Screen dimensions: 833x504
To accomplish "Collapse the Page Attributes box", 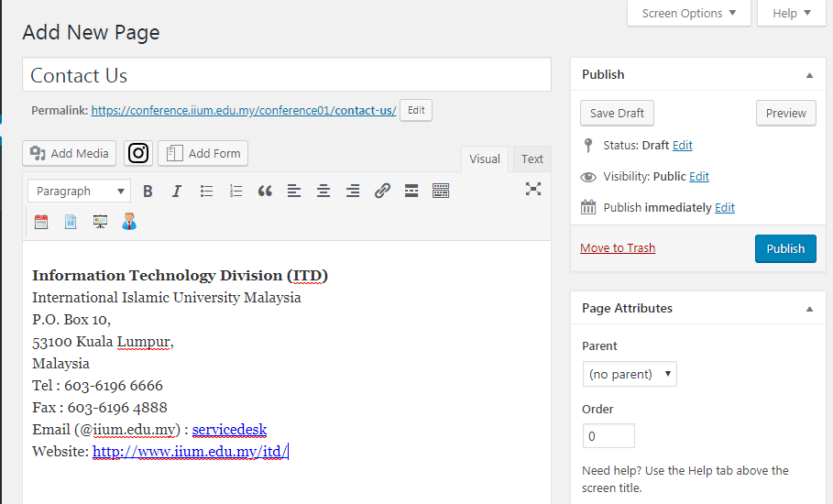I will tap(809, 309).
